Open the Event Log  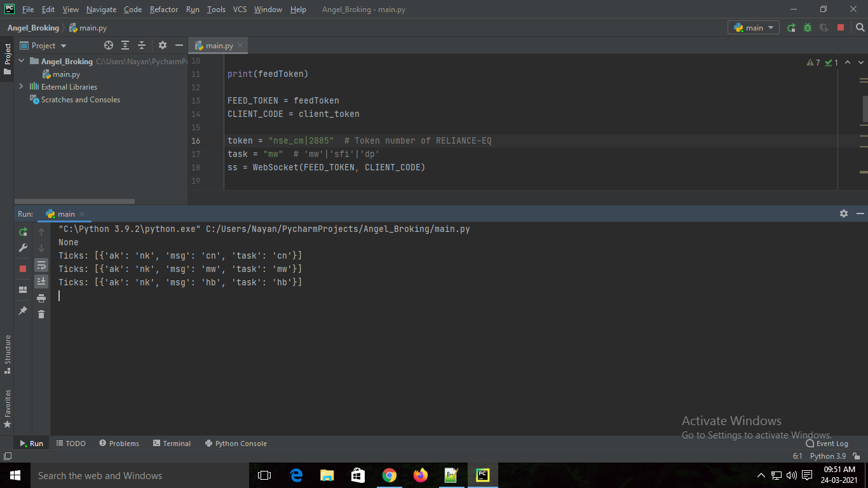coord(827,444)
